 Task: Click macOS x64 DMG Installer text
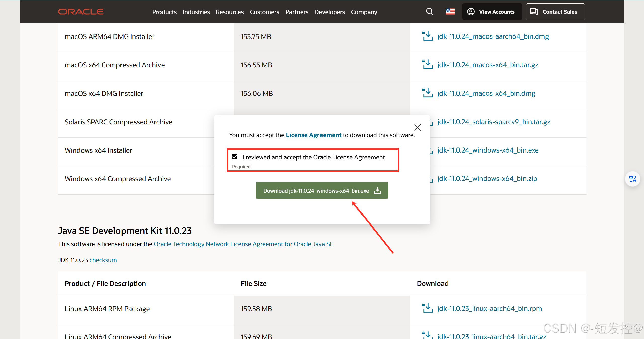[104, 94]
